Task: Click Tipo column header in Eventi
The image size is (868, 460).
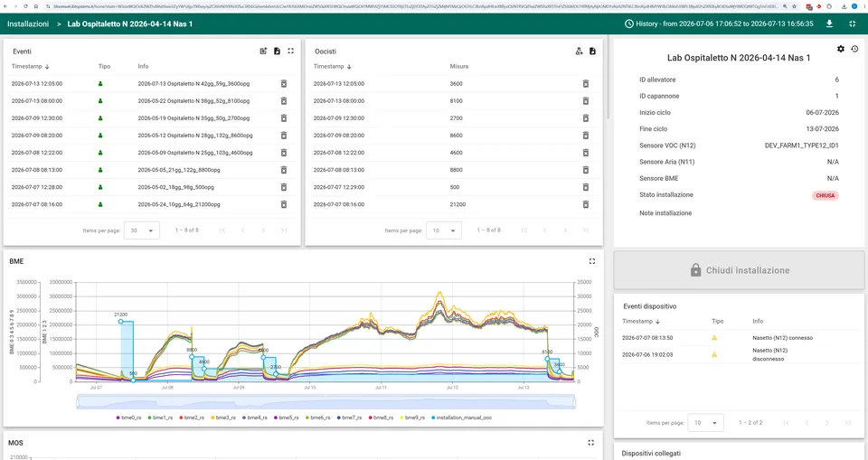Action: [x=104, y=67]
